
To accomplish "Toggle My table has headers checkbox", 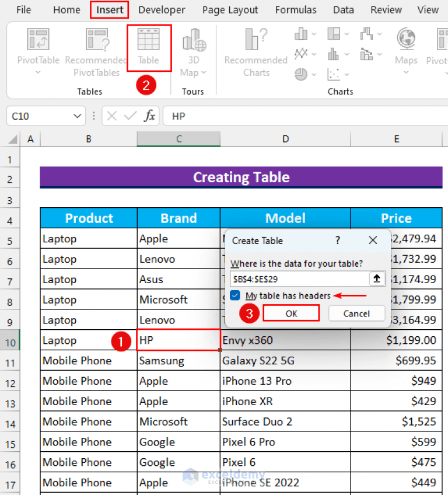I will (x=235, y=295).
